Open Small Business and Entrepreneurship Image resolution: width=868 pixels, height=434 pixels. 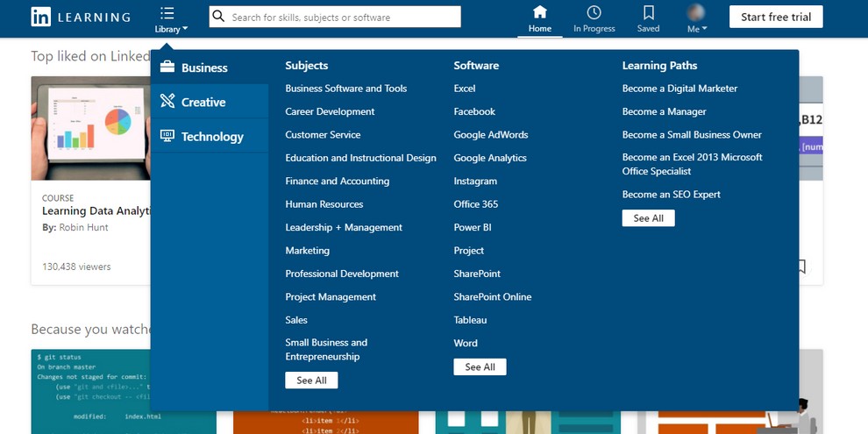(326, 349)
